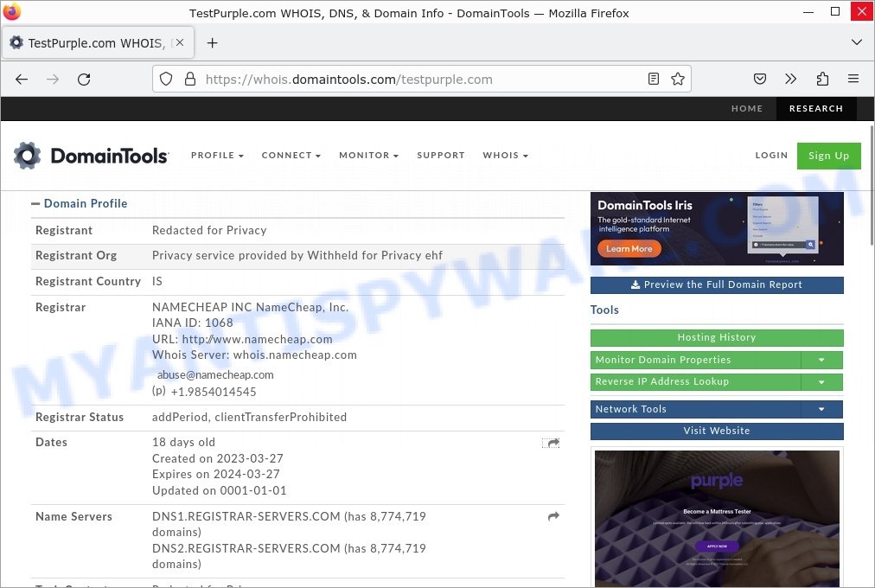Expand the Network Tools dropdown arrow
This screenshot has height=588, width=875.
(821, 410)
